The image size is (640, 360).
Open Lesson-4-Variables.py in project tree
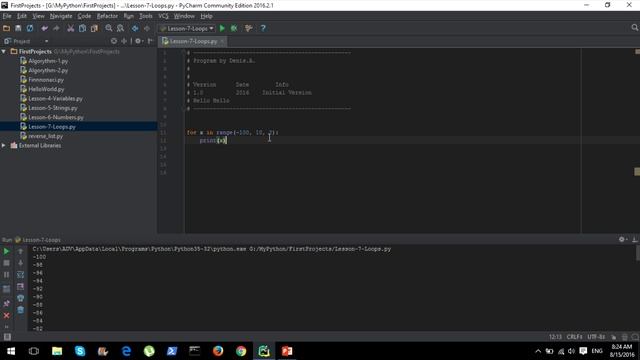coord(55,98)
